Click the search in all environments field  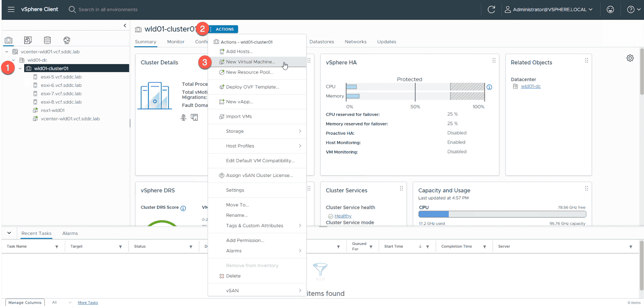tap(108, 10)
